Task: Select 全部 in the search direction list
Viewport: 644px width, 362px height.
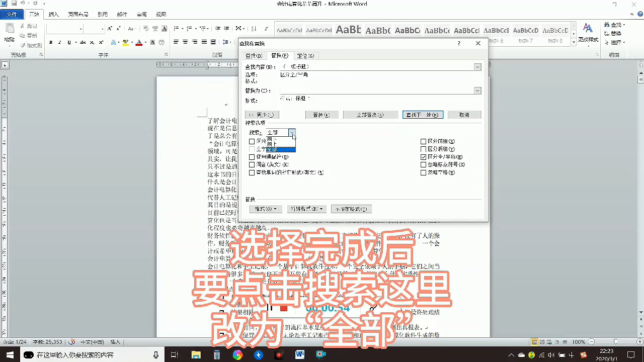Action: pyautogui.click(x=281, y=150)
